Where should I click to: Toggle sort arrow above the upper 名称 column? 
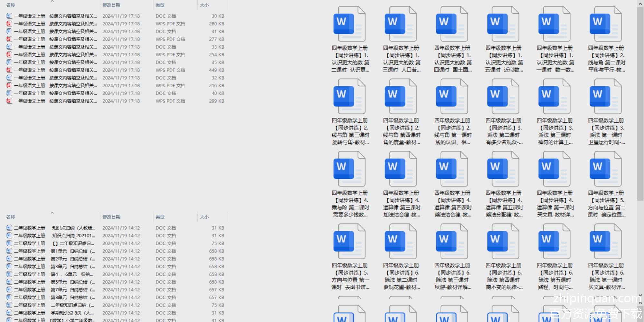(52, 2)
